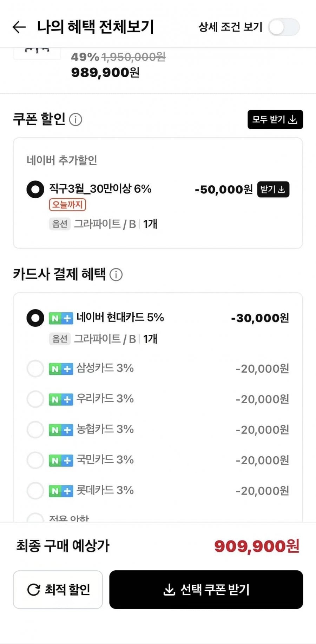Toggle the 상세 조건 보기 switch
The width and height of the screenshot is (316, 644).
click(x=284, y=27)
